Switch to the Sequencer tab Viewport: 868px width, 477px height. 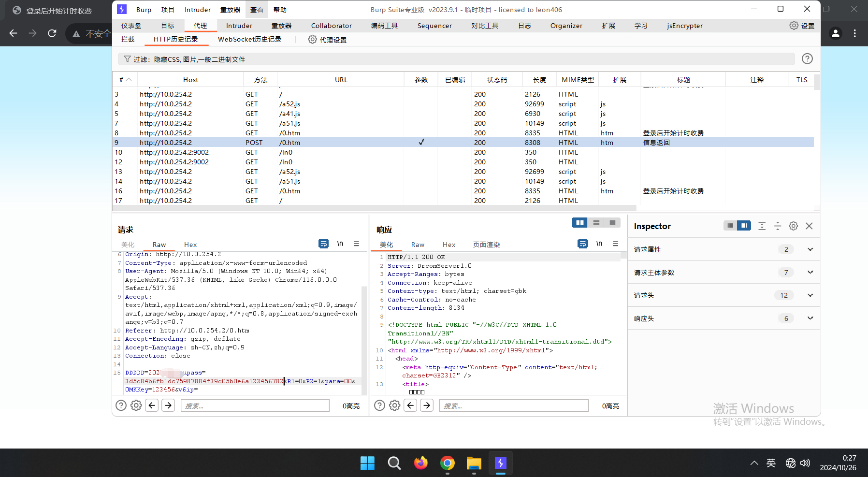pyautogui.click(x=434, y=26)
